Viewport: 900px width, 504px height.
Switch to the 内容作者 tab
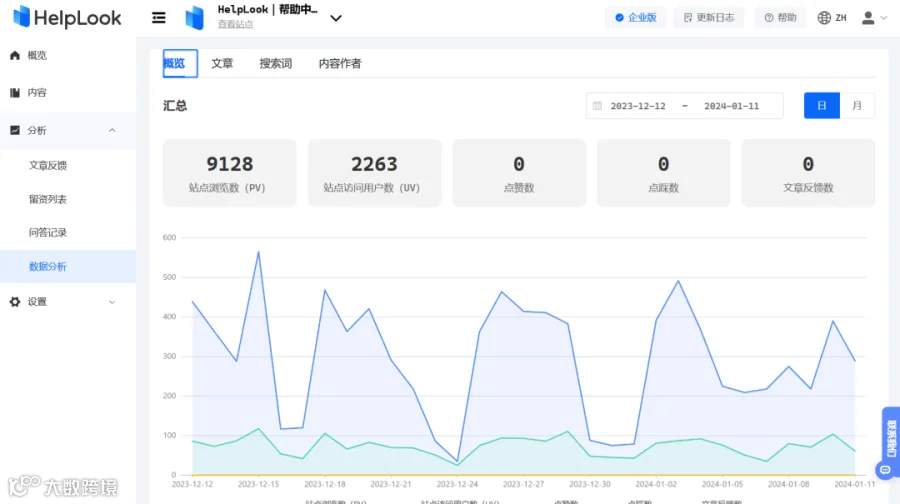(340, 63)
